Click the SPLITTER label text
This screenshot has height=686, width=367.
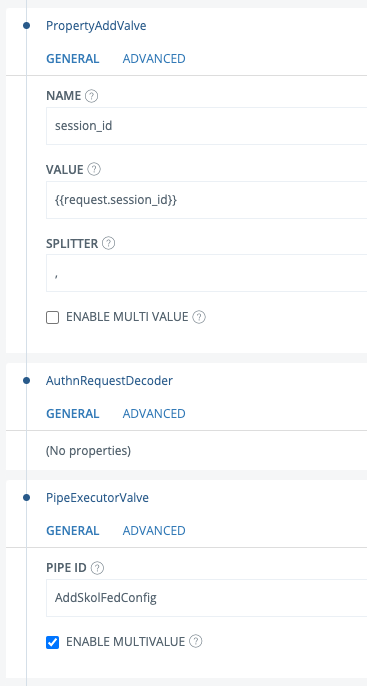72,244
